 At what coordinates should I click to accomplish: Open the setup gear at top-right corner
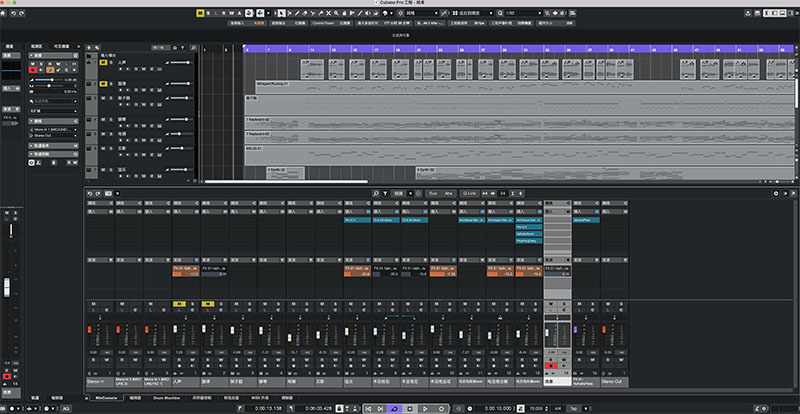pyautogui.click(x=796, y=13)
